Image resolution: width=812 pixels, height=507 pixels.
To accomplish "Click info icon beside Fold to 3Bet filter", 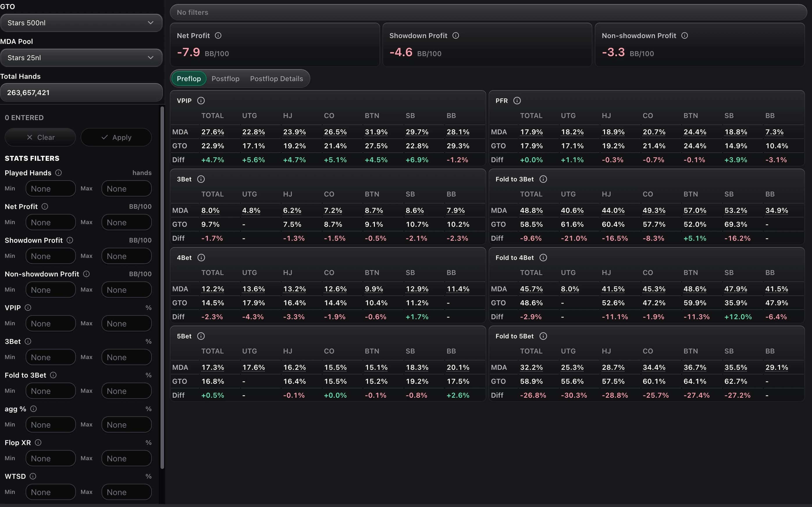I will tap(53, 375).
